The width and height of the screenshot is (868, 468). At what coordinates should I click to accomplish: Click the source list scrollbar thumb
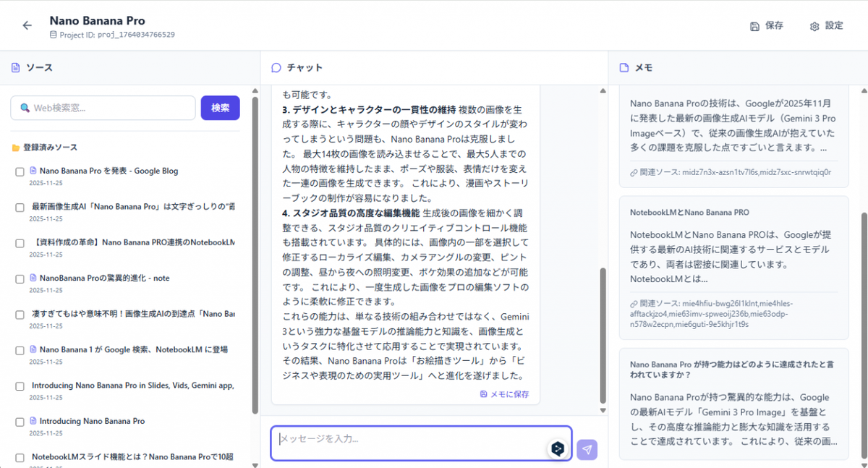255,255
